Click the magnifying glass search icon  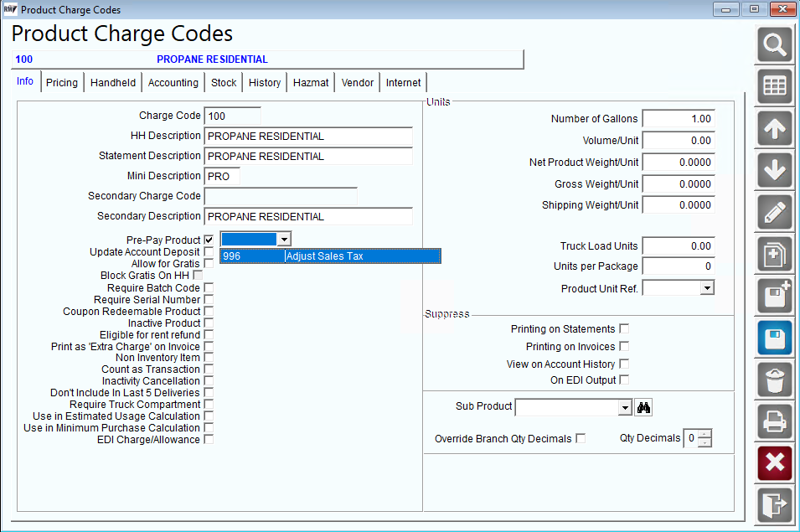click(x=775, y=44)
